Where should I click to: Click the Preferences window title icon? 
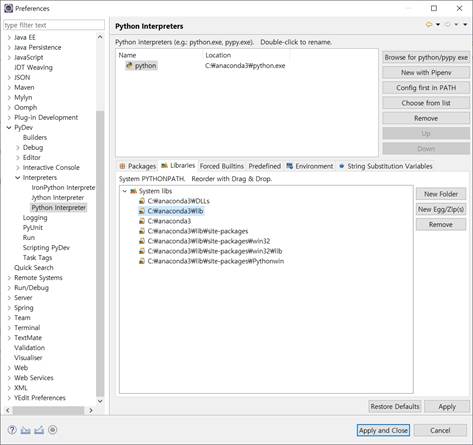point(8,8)
